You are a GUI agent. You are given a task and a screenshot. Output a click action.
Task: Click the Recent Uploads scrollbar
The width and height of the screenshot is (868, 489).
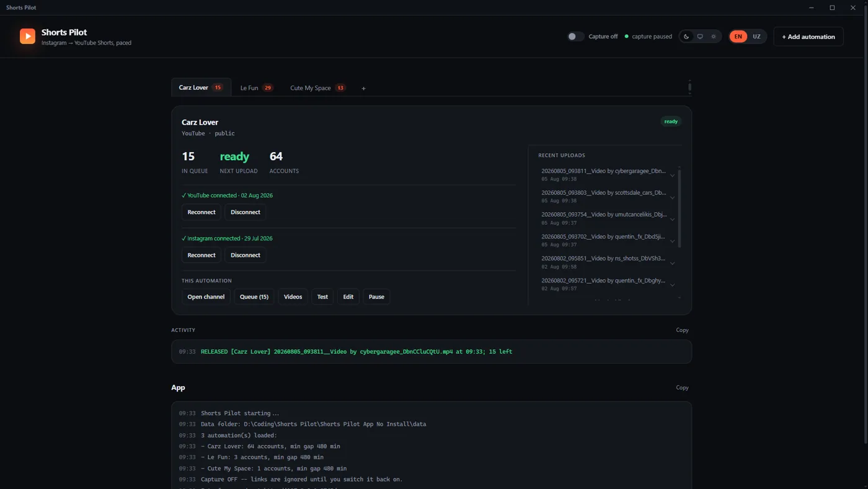pyautogui.click(x=680, y=208)
